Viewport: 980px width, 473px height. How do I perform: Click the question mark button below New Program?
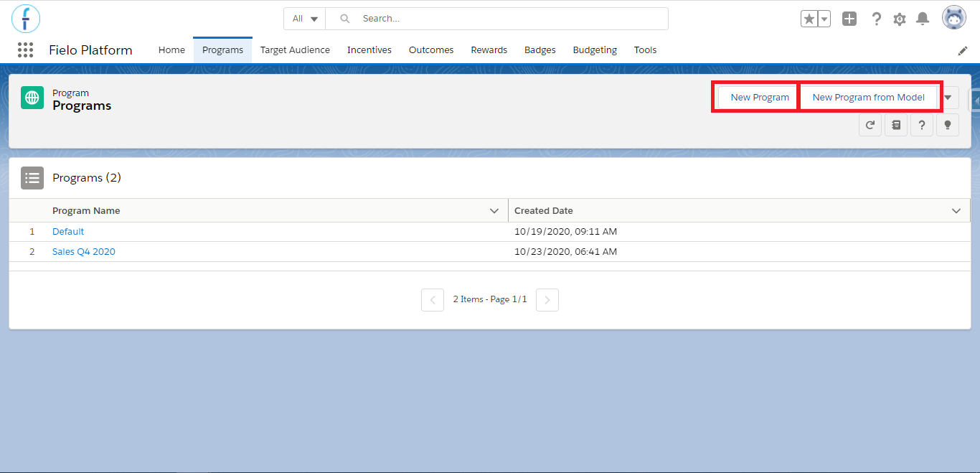(922, 125)
